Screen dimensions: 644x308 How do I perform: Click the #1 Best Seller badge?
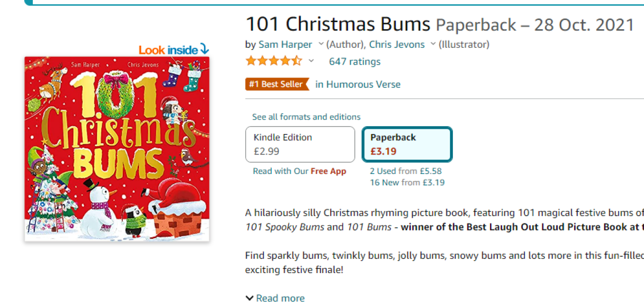point(277,84)
